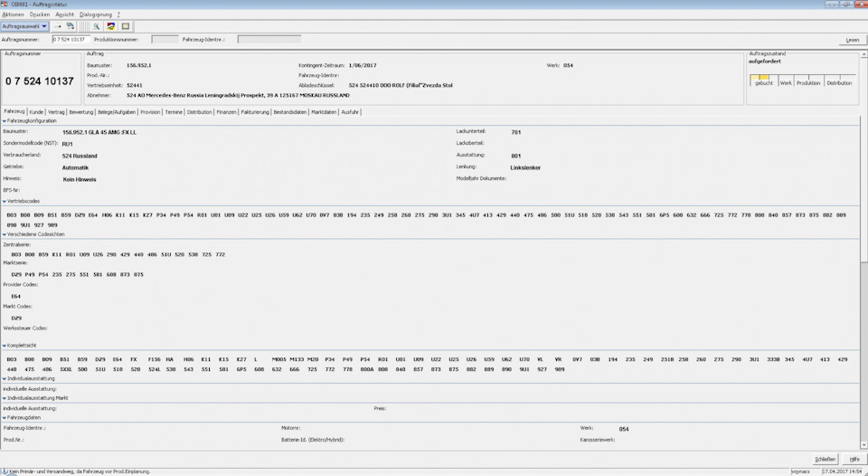Click the M005 code in Komplettsicht
868x476 pixels.
(279, 359)
